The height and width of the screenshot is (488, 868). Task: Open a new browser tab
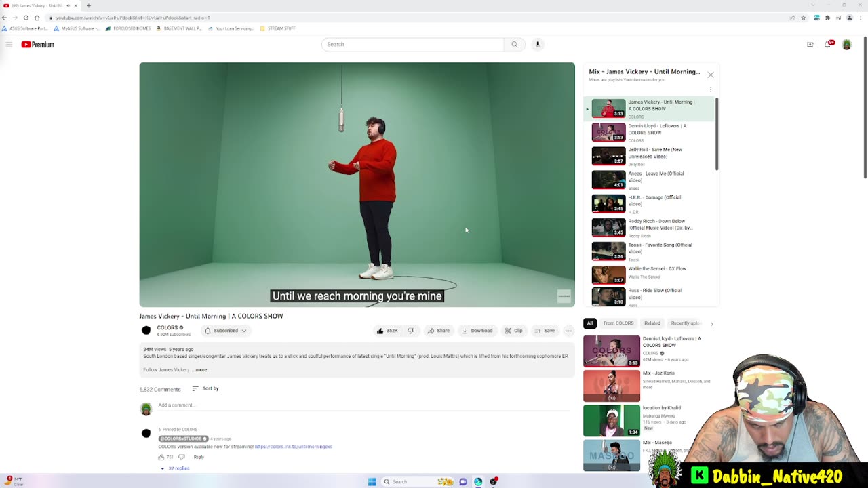[88, 5]
